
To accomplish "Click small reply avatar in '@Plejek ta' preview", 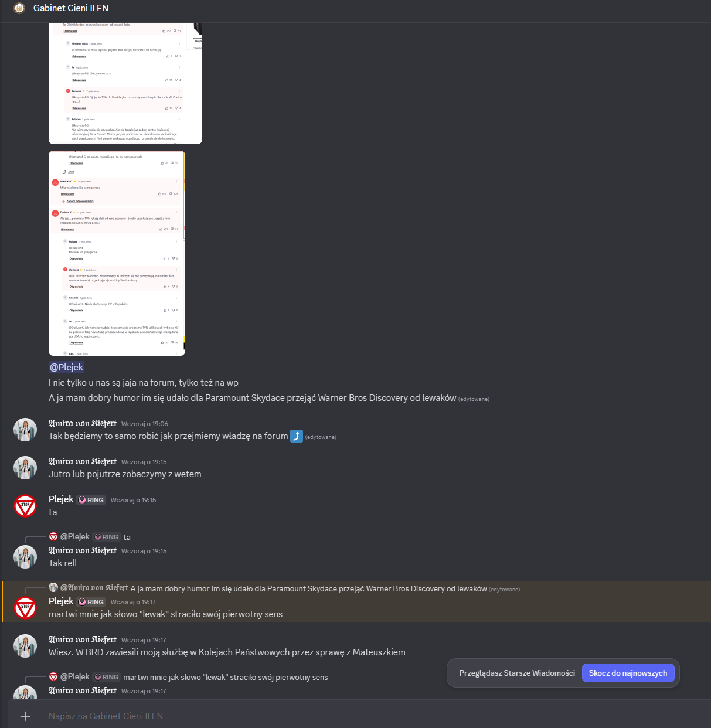I will point(53,537).
